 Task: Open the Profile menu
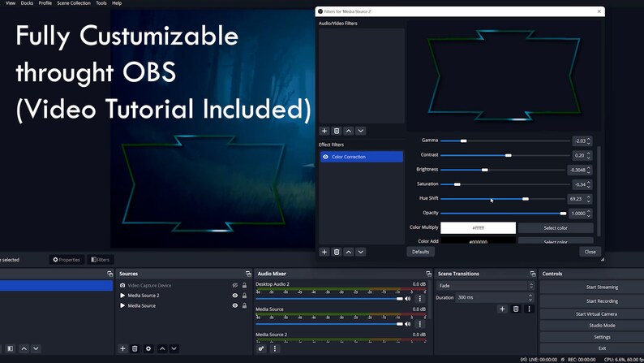click(x=45, y=3)
